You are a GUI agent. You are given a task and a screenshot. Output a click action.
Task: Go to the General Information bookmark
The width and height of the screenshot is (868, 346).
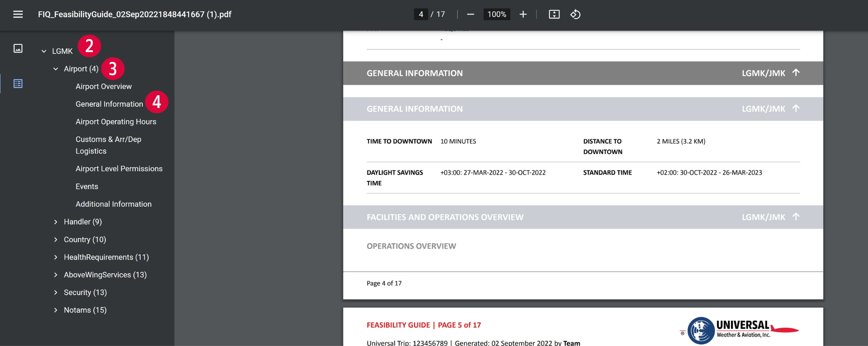(x=109, y=104)
